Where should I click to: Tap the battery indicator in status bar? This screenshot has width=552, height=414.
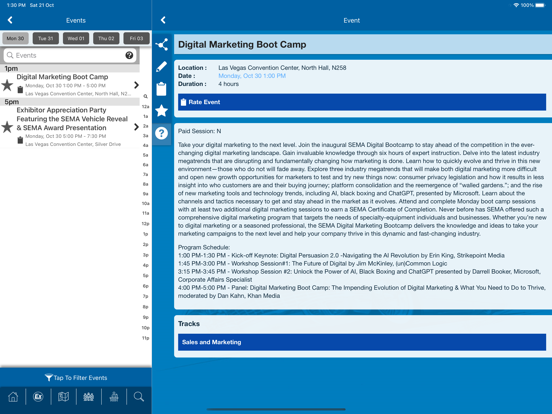[540, 5]
